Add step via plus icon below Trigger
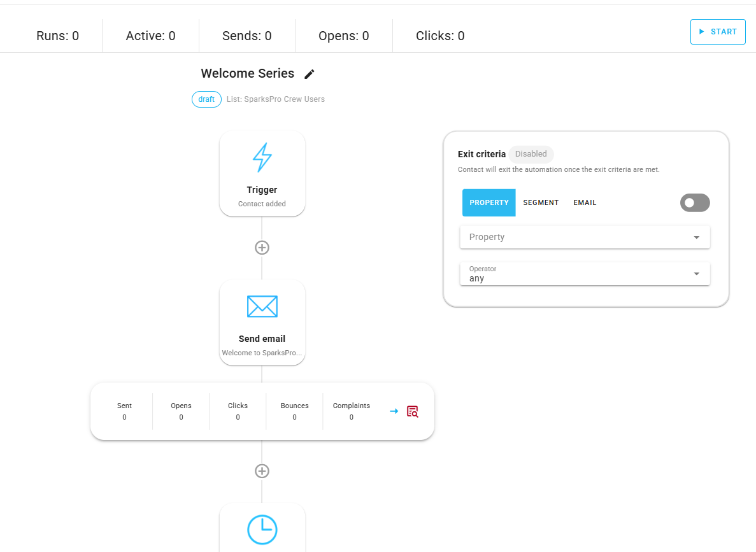756x552 pixels. (x=262, y=247)
